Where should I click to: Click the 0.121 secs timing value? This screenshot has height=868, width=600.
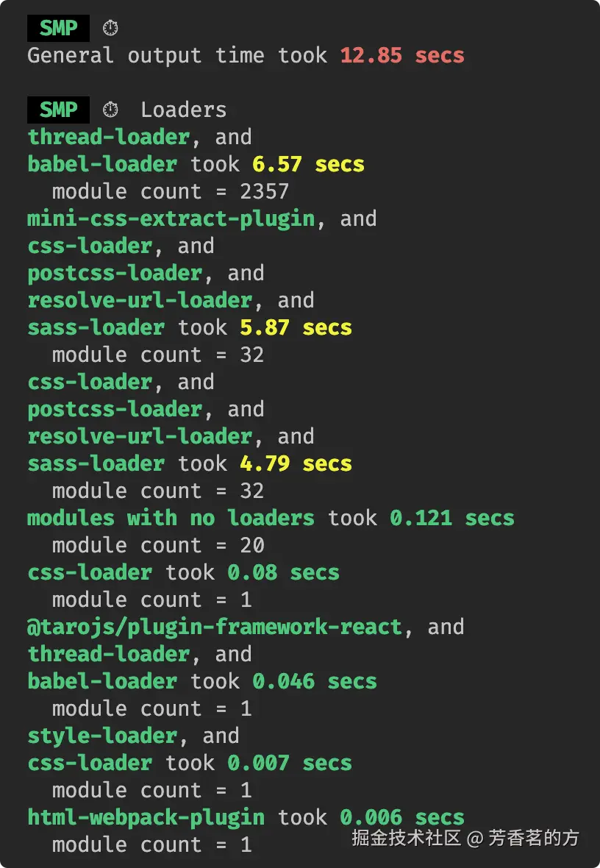(451, 518)
